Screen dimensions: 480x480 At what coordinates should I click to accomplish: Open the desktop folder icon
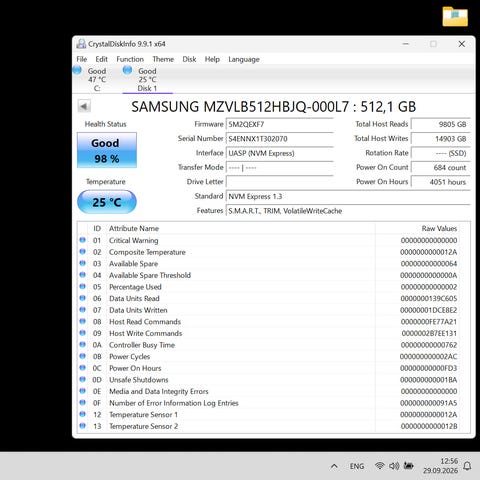pos(455,16)
